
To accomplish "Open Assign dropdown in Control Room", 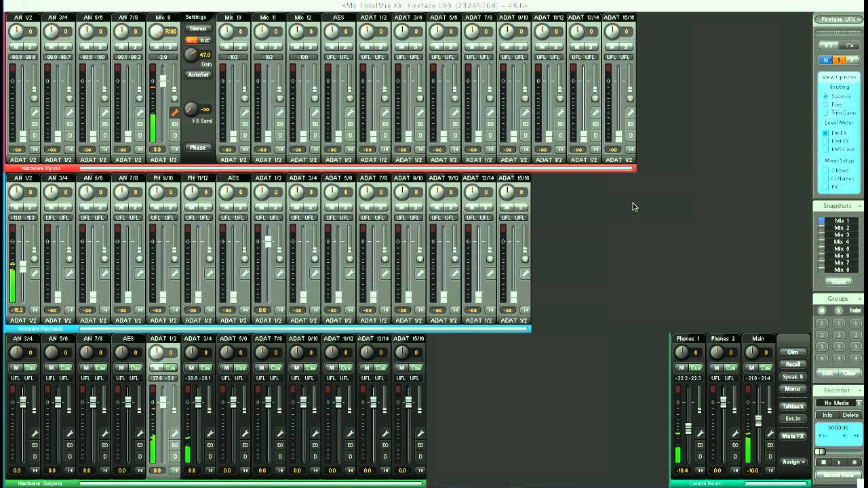I will coord(793,462).
